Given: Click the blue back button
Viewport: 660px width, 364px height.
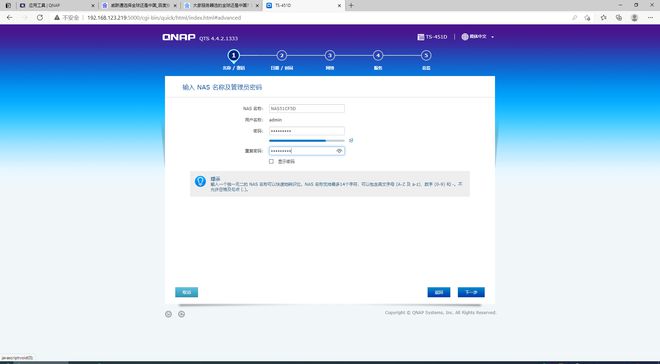Looking at the screenshot, I should 439,292.
